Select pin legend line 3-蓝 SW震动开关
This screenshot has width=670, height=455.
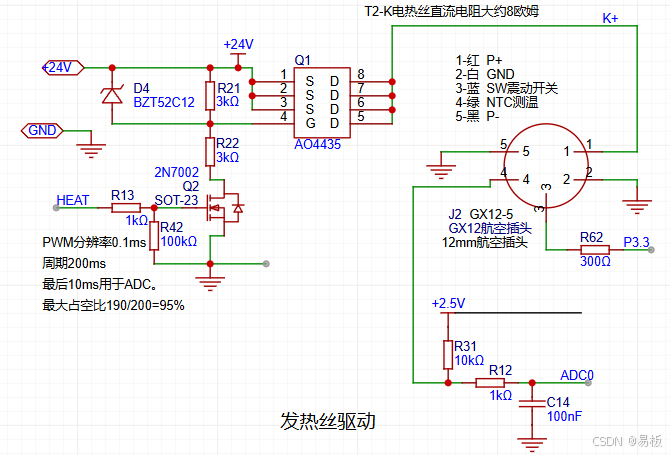click(506, 88)
